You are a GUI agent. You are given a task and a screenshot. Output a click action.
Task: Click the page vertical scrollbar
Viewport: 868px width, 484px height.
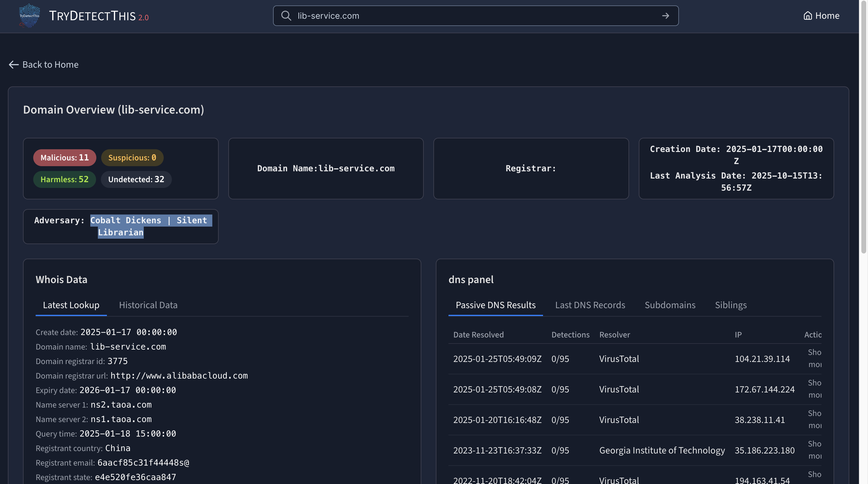click(863, 126)
